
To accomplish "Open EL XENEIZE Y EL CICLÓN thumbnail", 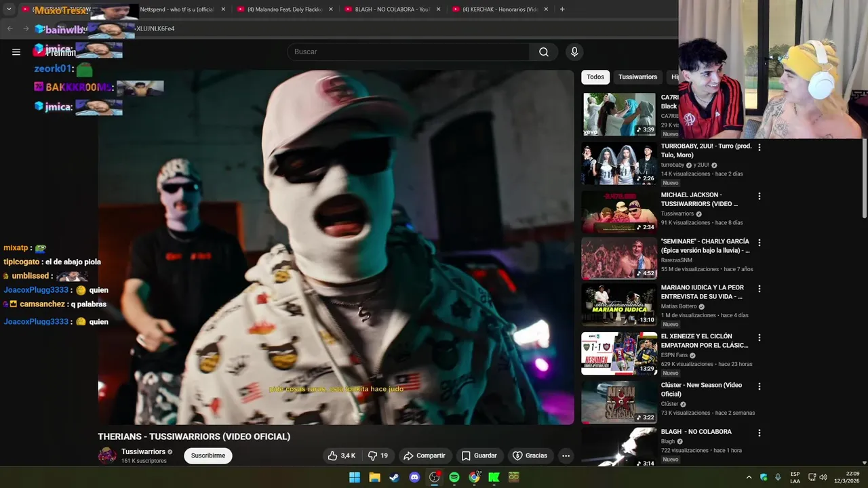I will (619, 354).
